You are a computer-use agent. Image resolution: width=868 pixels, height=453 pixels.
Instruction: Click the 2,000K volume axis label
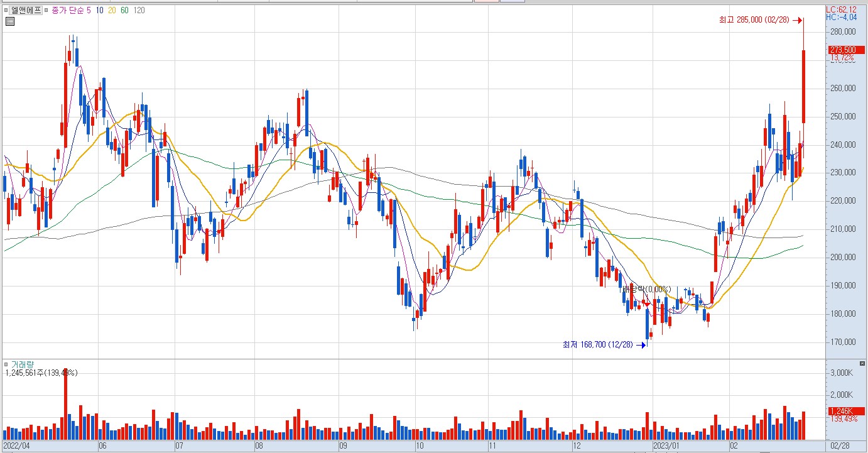coord(840,395)
